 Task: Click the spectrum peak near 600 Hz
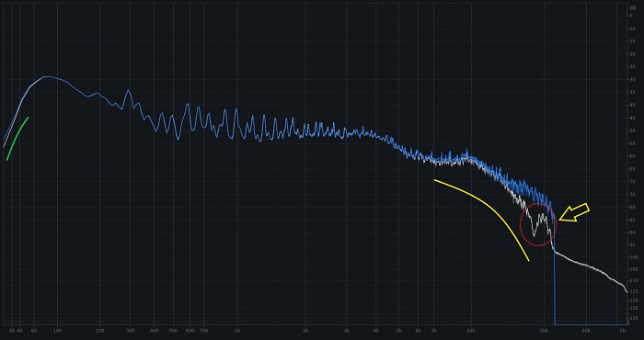coord(188,105)
